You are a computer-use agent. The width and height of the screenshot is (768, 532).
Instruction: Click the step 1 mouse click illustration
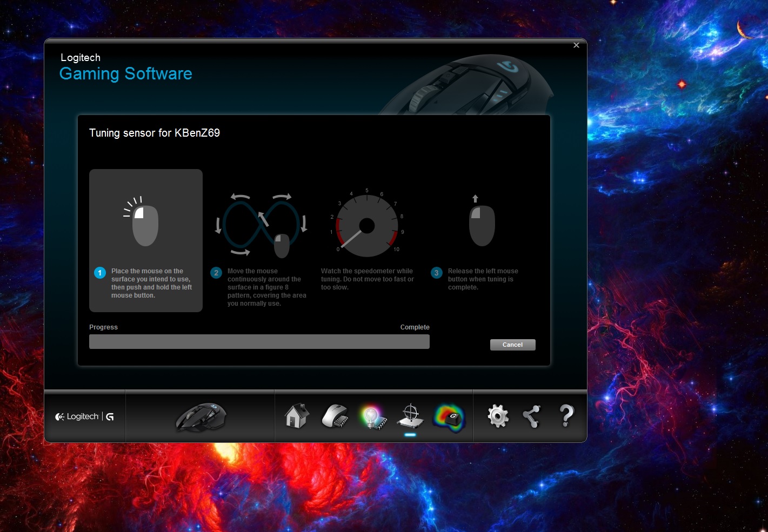[142, 221]
